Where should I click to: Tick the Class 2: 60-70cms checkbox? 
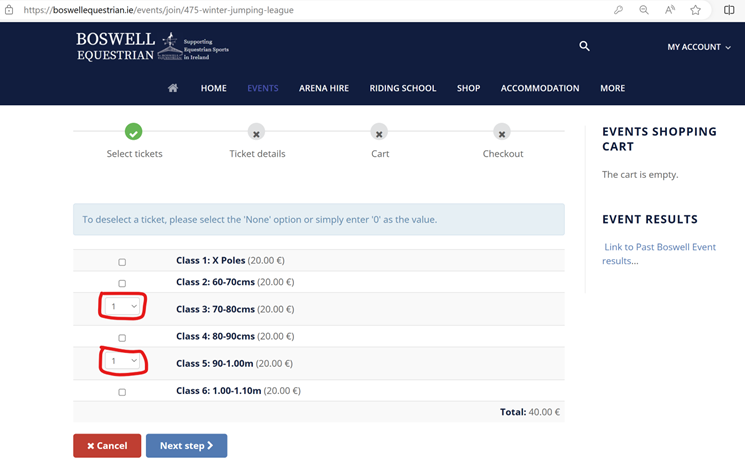point(122,284)
